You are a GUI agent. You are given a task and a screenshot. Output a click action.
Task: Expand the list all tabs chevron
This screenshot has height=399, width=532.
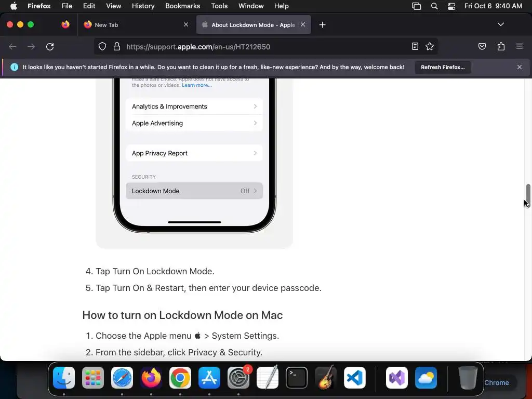[501, 24]
